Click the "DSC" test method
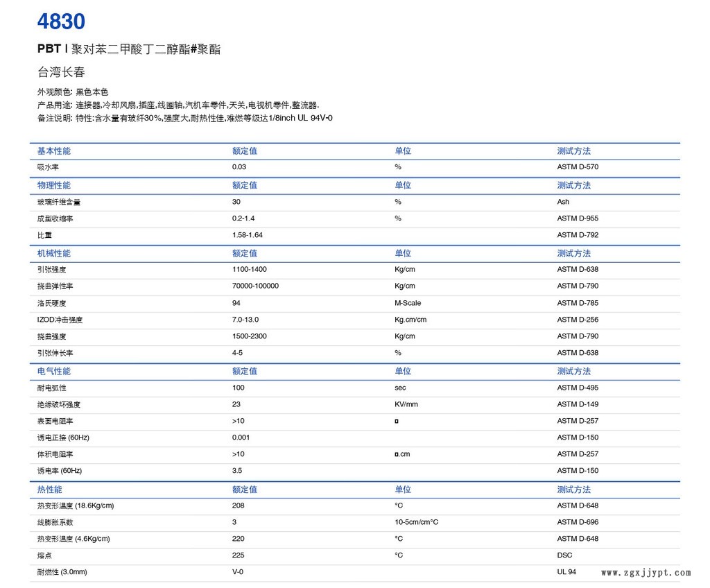 tap(564, 555)
